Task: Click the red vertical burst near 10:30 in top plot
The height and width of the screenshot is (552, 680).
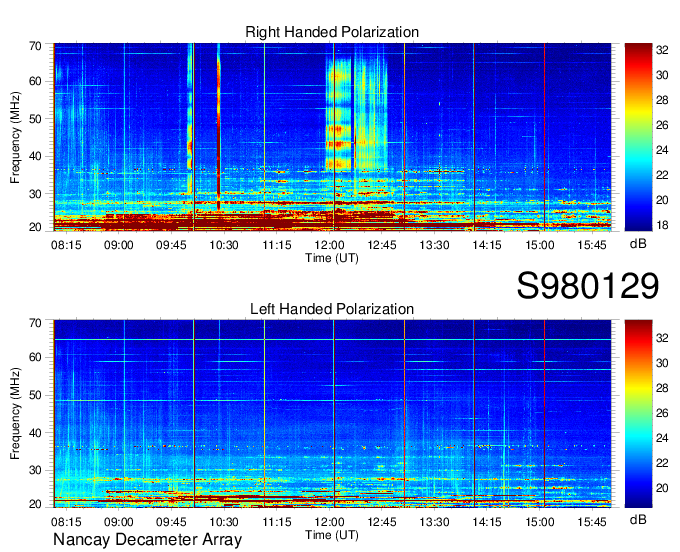Action: 219,128
